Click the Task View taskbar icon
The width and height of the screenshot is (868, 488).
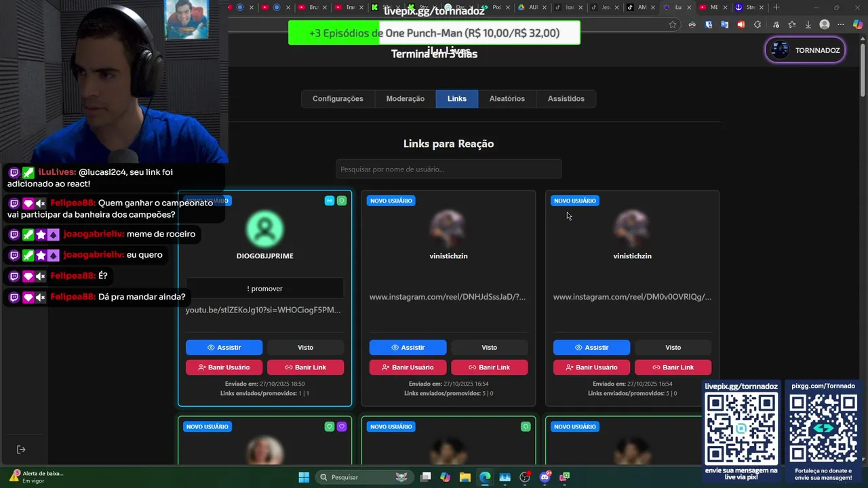pyautogui.click(x=425, y=477)
